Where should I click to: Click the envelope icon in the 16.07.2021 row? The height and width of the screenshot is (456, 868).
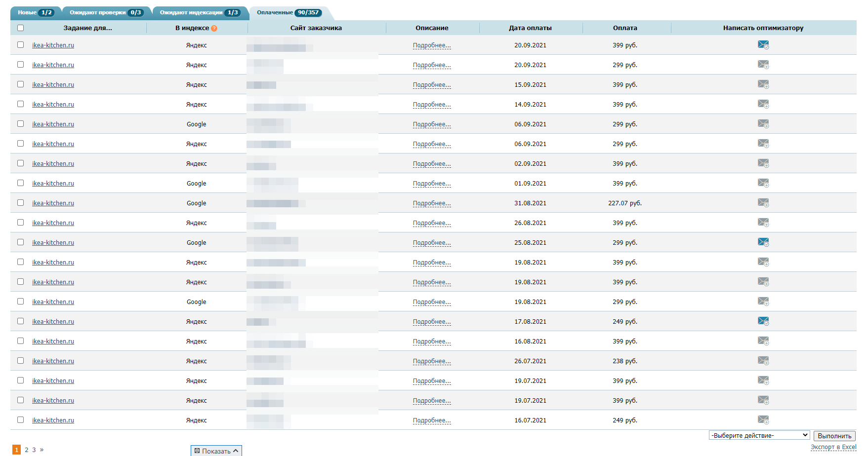[x=763, y=420]
